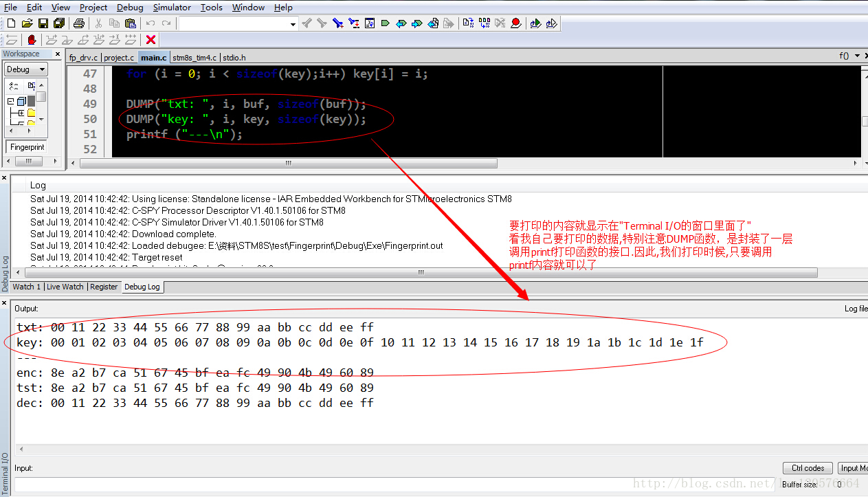Click the Paste clipboard icon
The width and height of the screenshot is (868, 497).
(x=130, y=23)
